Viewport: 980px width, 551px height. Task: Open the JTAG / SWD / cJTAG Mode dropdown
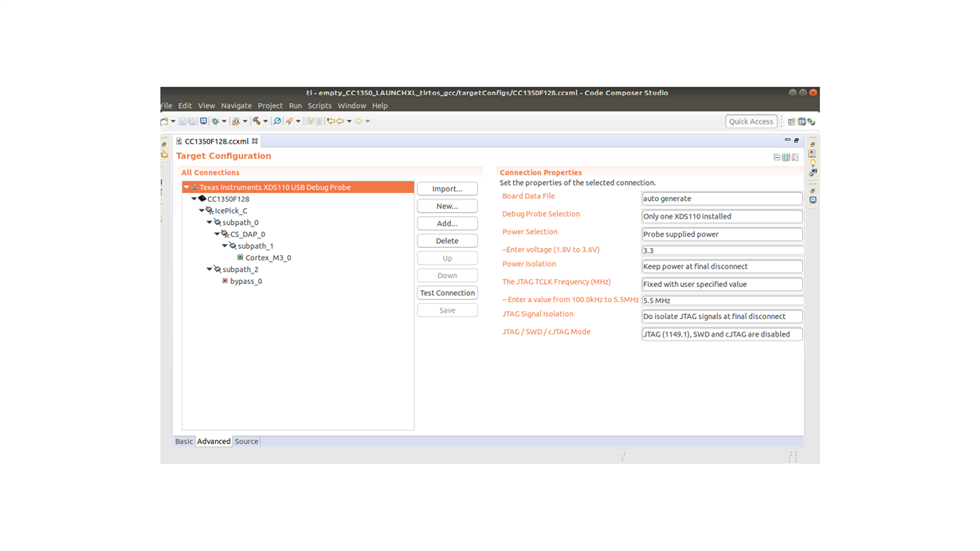(x=722, y=334)
